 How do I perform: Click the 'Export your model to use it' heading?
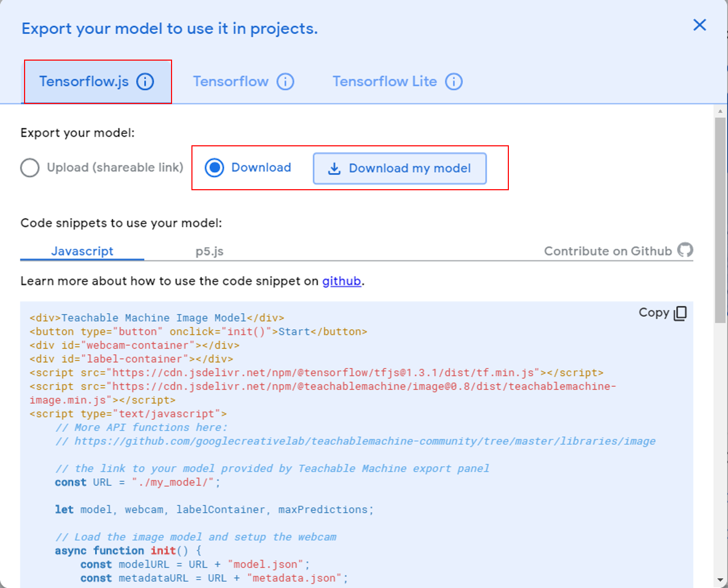click(x=169, y=28)
